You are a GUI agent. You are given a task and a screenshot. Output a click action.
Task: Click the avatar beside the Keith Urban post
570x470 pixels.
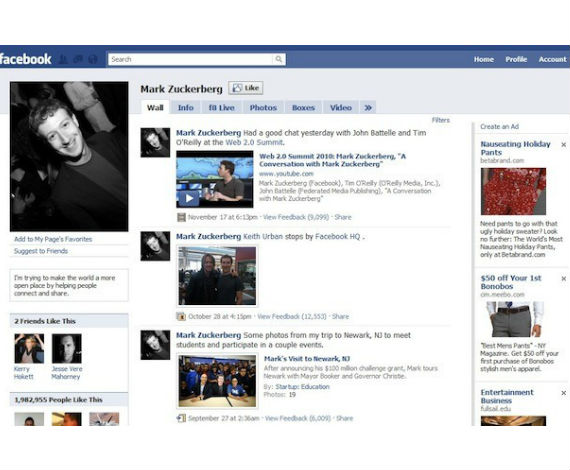click(155, 246)
